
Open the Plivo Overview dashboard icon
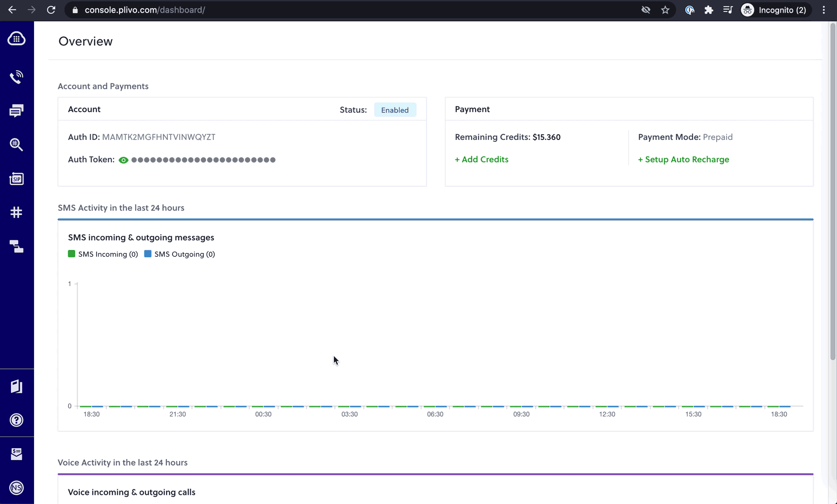(x=16, y=38)
